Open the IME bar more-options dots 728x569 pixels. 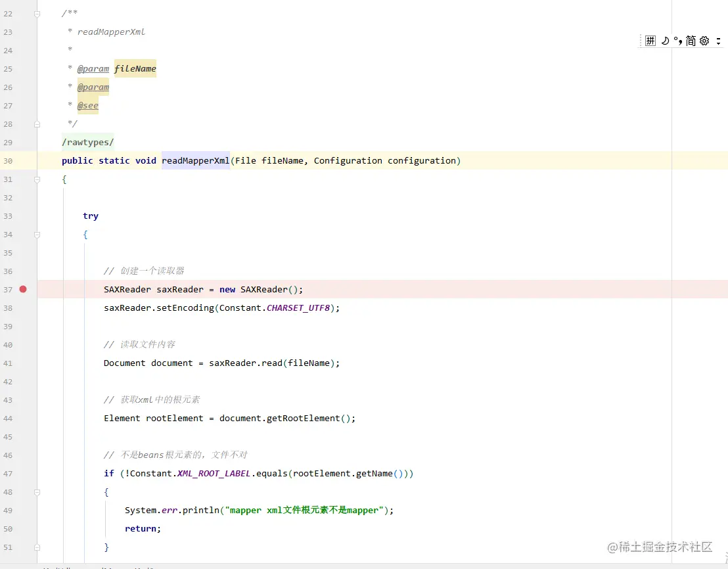pyautogui.click(x=718, y=41)
